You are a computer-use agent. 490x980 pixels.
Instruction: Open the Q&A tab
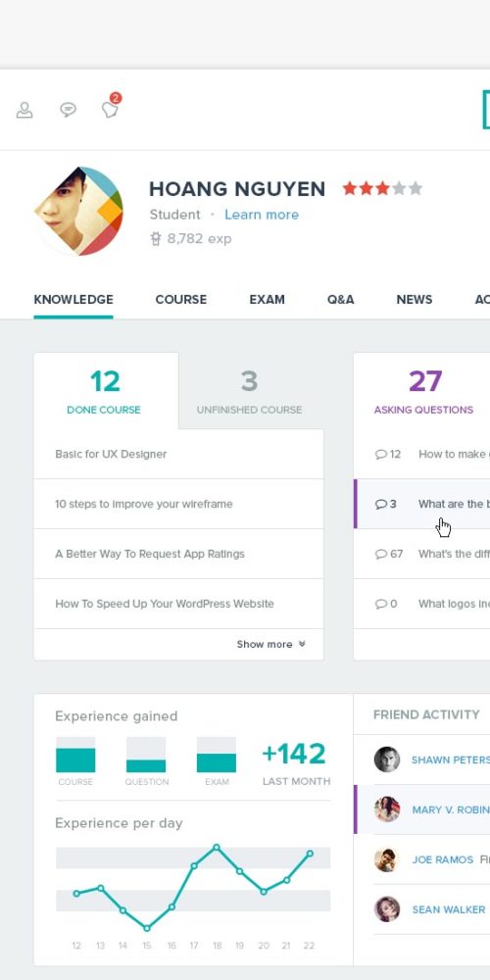[x=341, y=299]
